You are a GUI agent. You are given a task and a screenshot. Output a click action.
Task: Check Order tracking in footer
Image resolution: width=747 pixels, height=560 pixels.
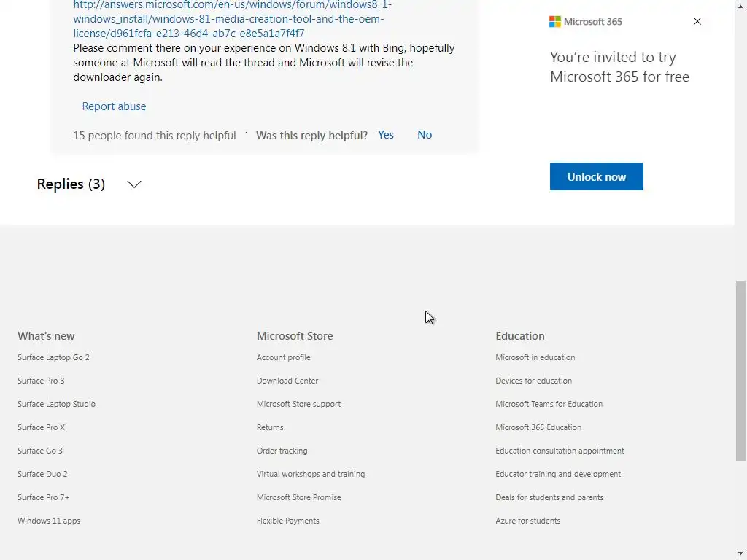tap(282, 451)
